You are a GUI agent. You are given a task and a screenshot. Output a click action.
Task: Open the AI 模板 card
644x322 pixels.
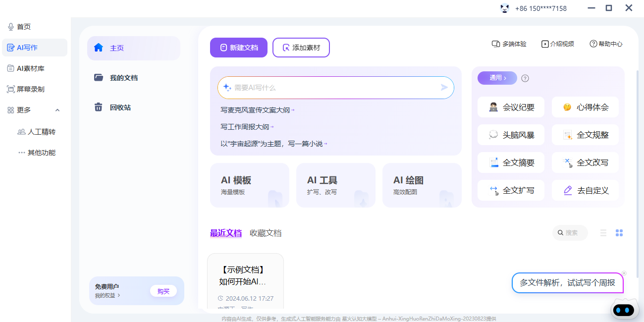(x=250, y=185)
